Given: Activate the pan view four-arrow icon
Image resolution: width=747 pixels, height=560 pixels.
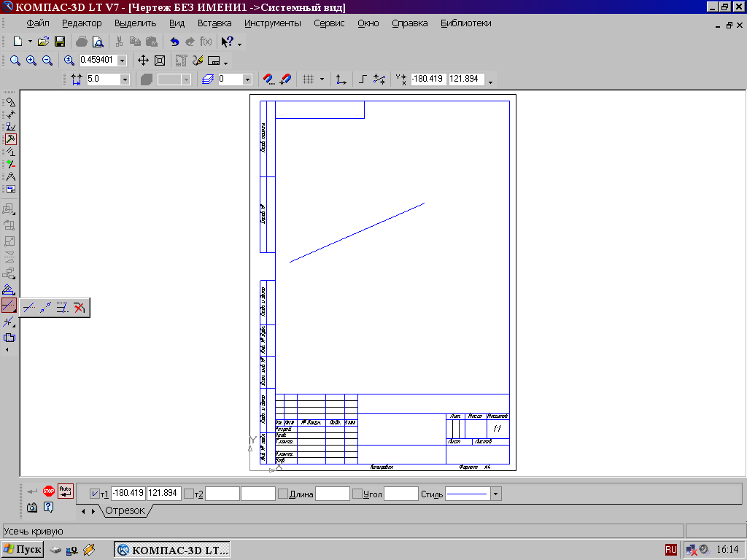Looking at the screenshot, I should [143, 61].
